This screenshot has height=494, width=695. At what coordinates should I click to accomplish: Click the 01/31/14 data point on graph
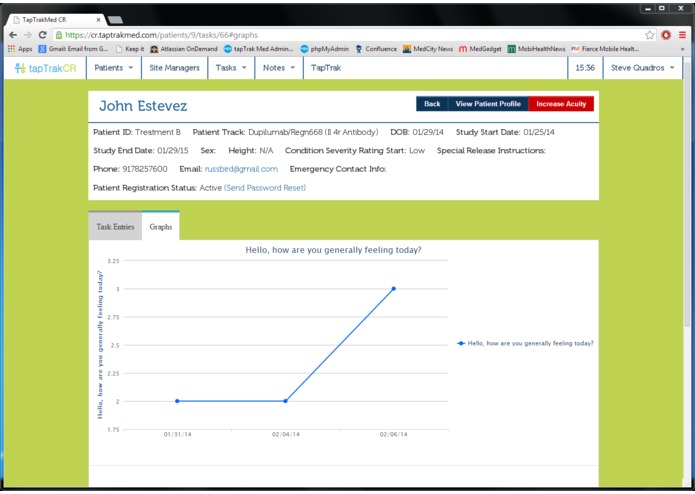click(177, 401)
